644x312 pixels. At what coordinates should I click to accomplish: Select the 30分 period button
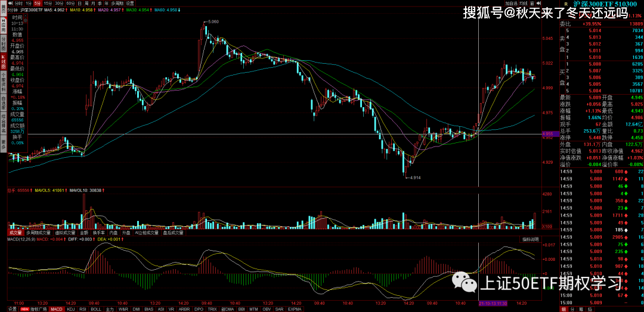(59, 4)
